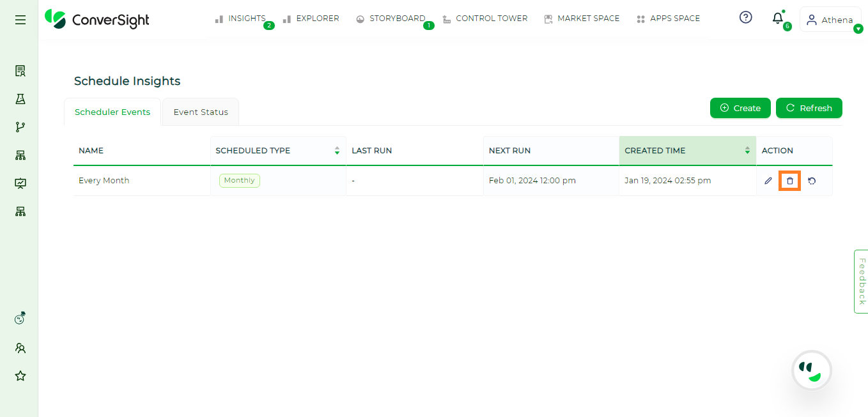Click the help question mark icon
Viewport: 868px width, 417px height.
(x=745, y=17)
